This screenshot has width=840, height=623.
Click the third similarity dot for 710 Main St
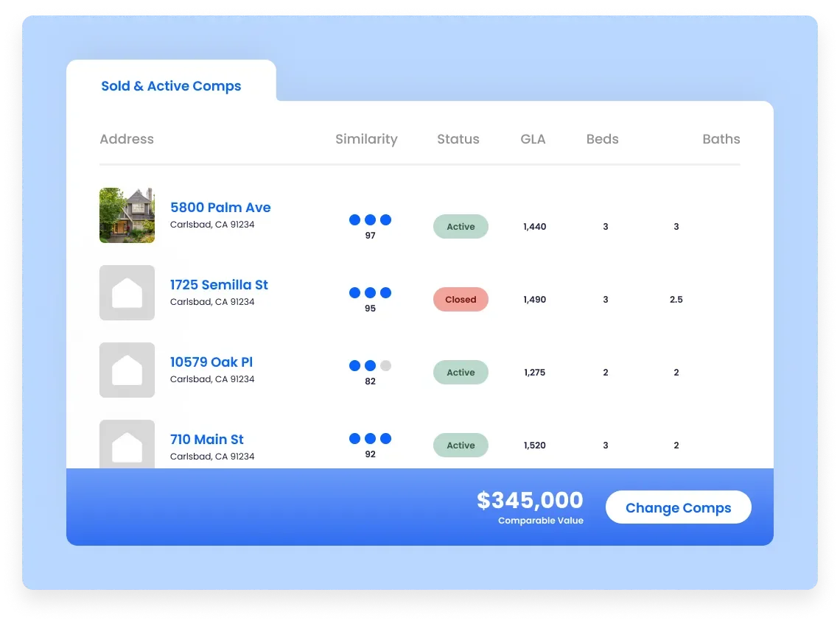(387, 438)
